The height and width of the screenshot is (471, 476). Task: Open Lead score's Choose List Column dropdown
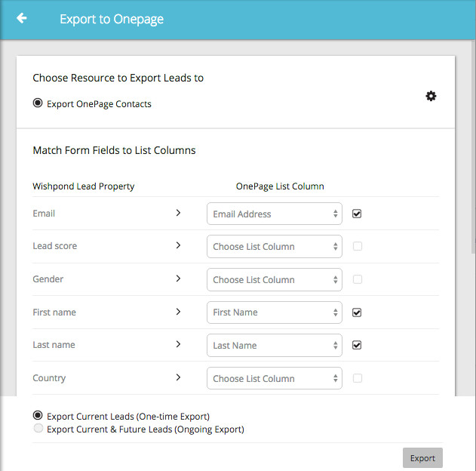click(x=275, y=246)
